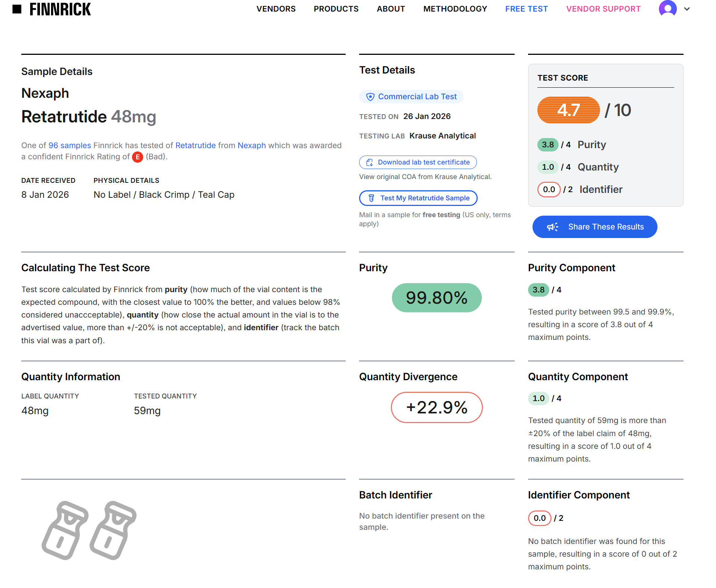This screenshot has width=716, height=588.
Task: Click the Quantity Component heading
Action: [578, 377]
